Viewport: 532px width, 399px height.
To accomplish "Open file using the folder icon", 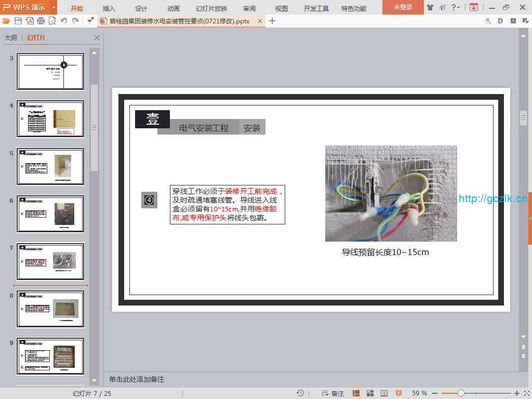I will 6,21.
